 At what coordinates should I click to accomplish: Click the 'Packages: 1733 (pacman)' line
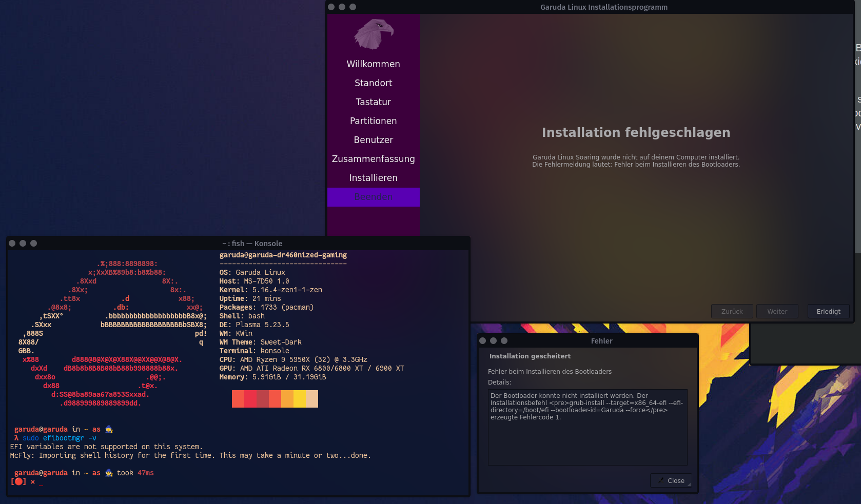pos(267,307)
